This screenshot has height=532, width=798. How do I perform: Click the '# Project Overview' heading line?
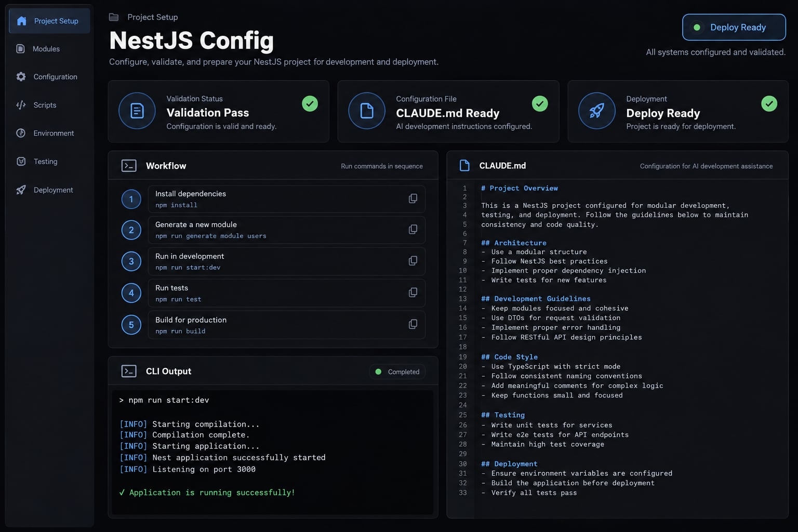click(x=520, y=188)
